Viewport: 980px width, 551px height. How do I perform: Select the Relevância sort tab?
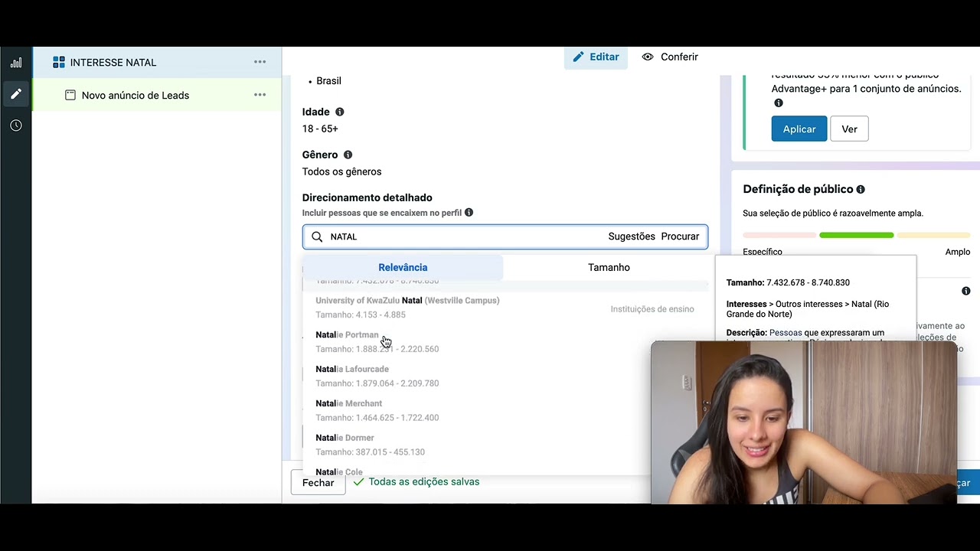403,267
